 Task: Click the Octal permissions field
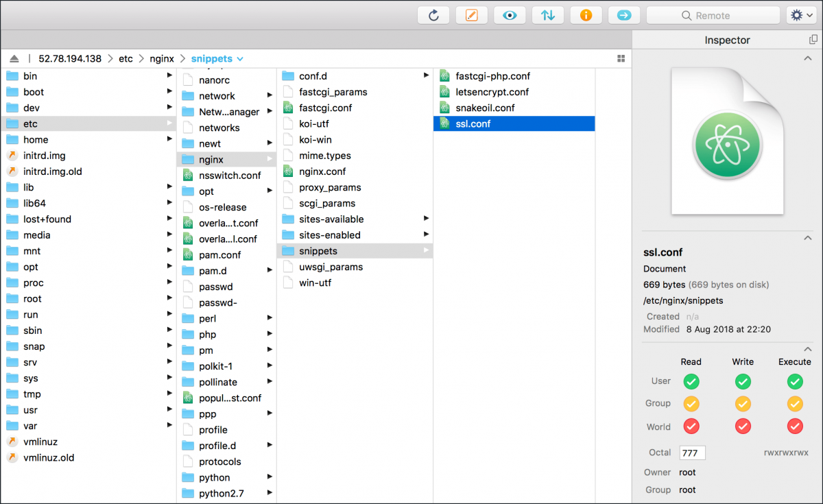click(x=692, y=453)
